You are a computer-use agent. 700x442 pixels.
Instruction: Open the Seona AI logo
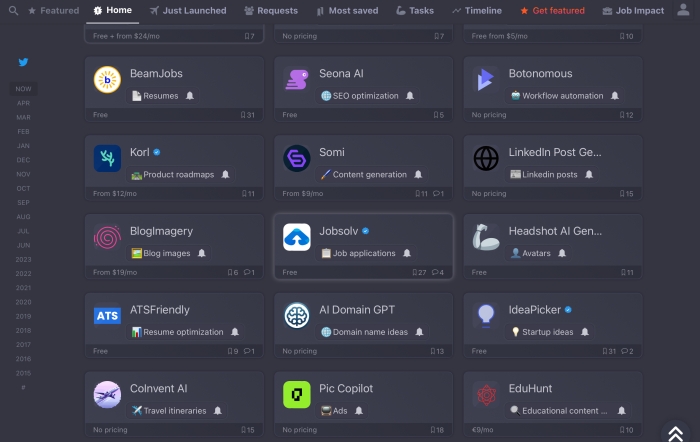coord(296,79)
